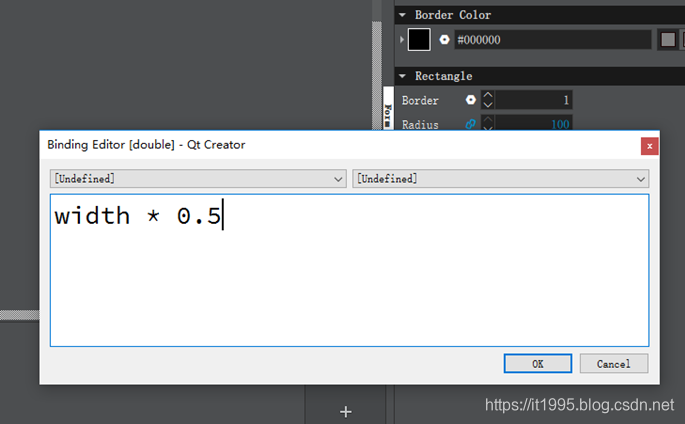The width and height of the screenshot is (685, 424).
Task: Open the black border color swatch
Action: [419, 40]
